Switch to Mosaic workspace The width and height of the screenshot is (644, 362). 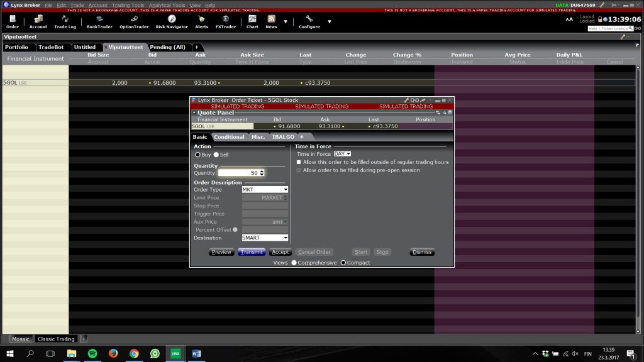(x=21, y=339)
